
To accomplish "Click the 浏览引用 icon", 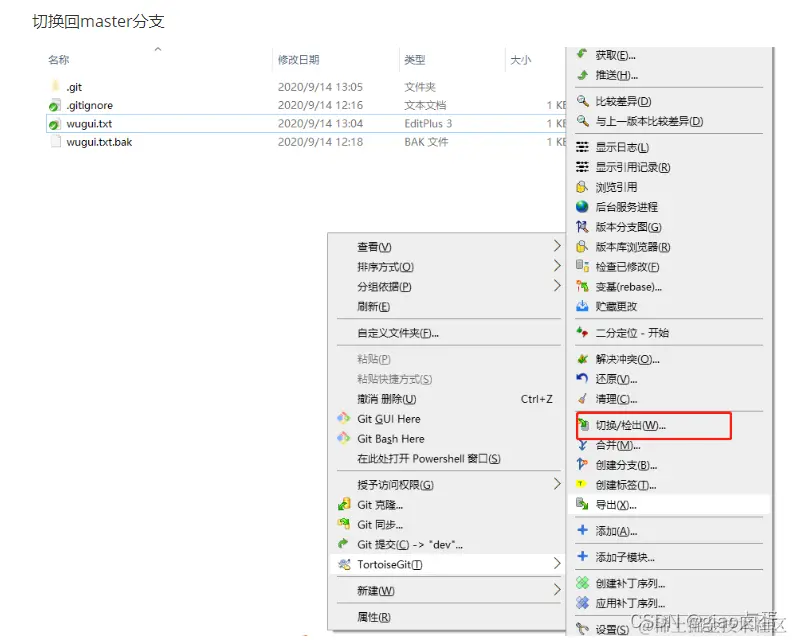I will pos(582,187).
